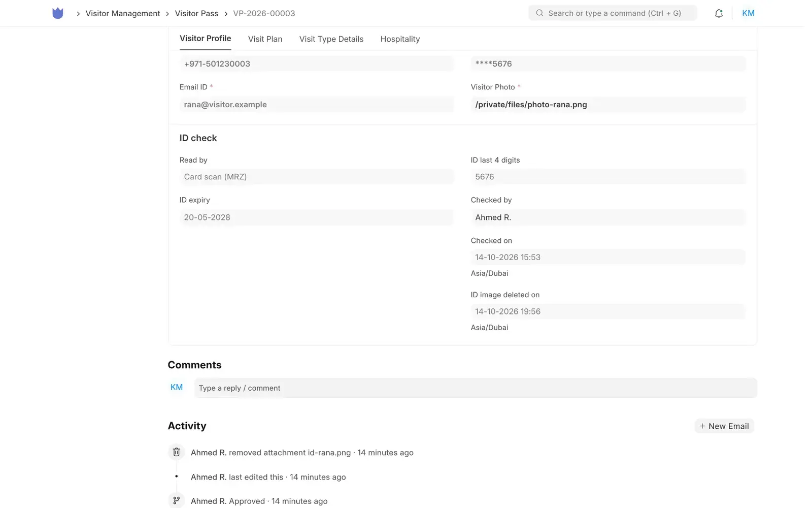Click the app home logo icon

[x=58, y=13]
